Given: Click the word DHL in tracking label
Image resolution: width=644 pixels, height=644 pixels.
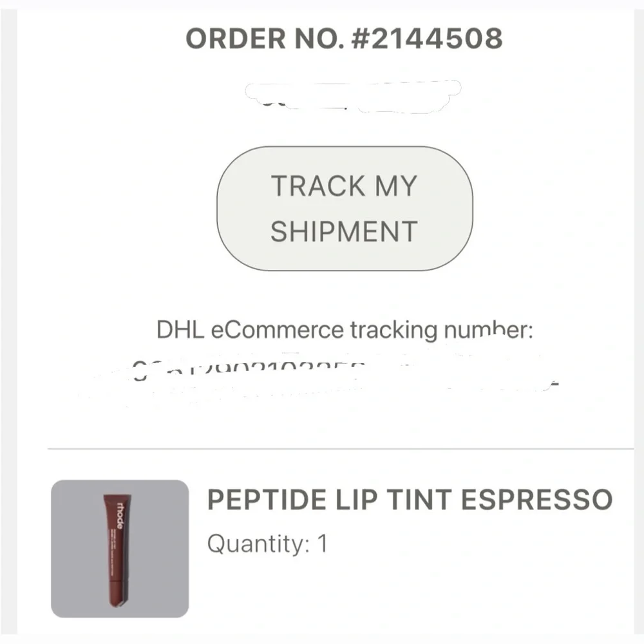Looking at the screenshot, I should point(180,329).
